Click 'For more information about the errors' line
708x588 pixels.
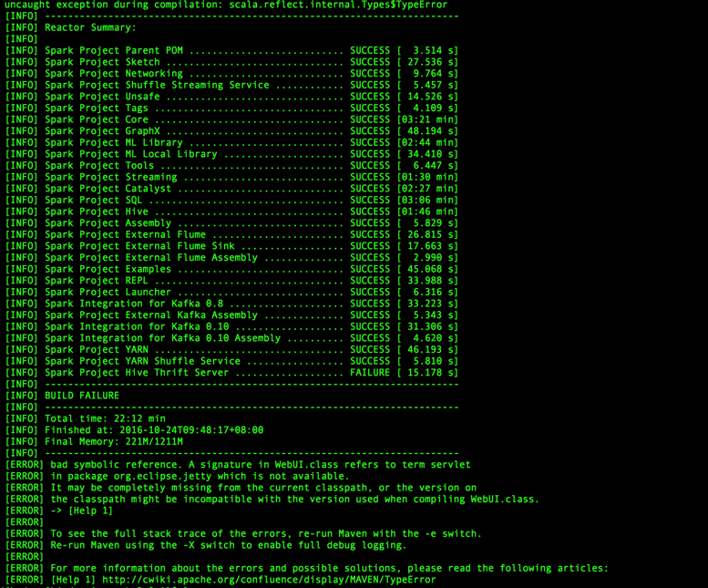[306, 569]
